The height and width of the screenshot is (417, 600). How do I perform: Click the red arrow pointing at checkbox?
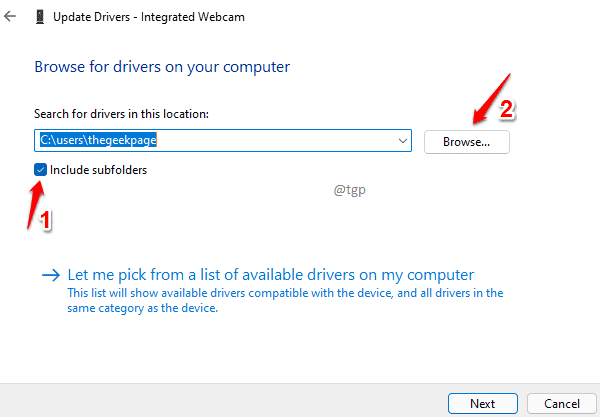(x=35, y=205)
